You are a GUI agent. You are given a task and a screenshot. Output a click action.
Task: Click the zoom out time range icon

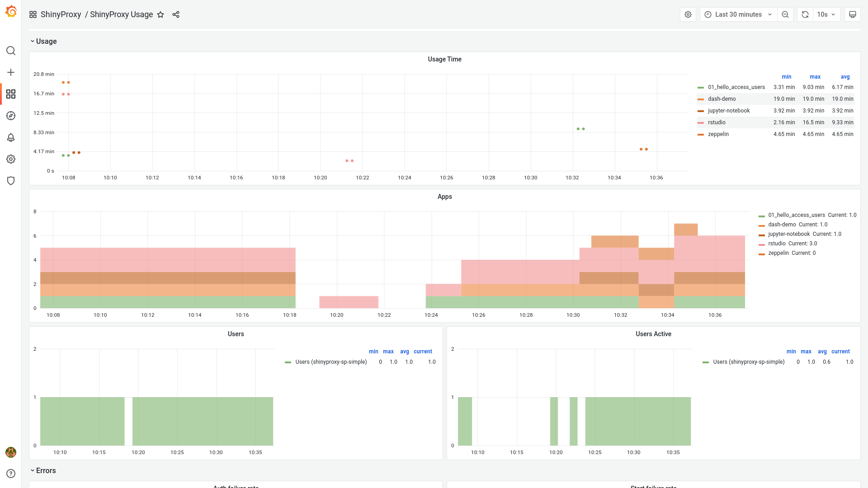785,14
